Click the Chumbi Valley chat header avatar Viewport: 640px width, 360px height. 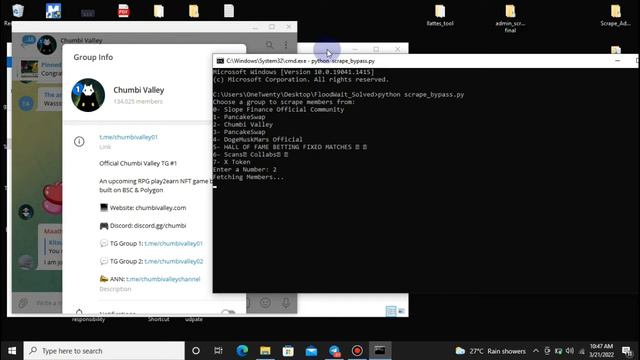pos(47,44)
